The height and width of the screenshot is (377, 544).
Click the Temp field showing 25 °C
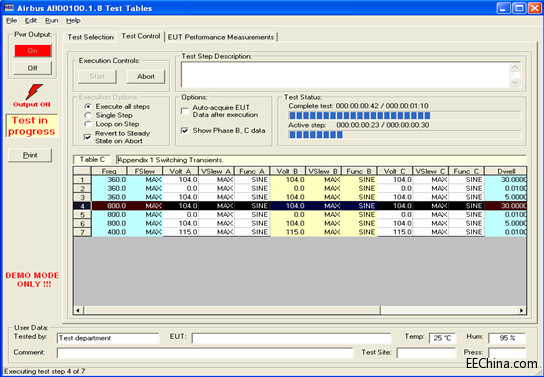(x=442, y=338)
